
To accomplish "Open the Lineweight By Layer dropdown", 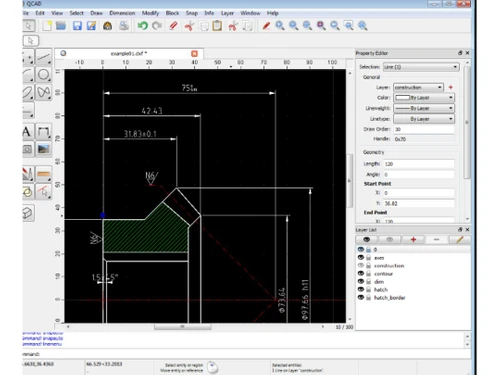I will tap(424, 108).
